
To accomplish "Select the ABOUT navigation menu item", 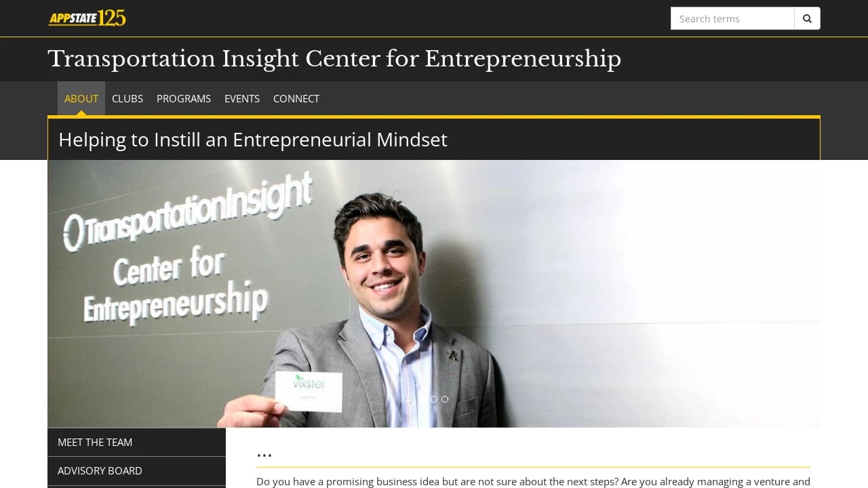I will click(81, 98).
